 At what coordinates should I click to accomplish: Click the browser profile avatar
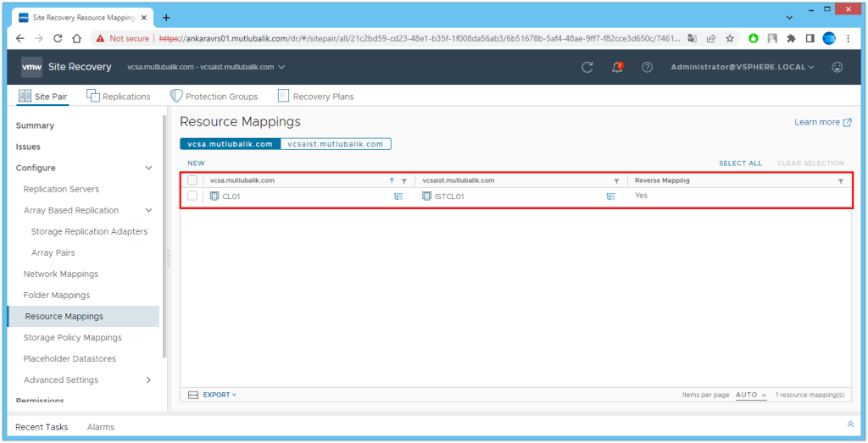tap(829, 38)
